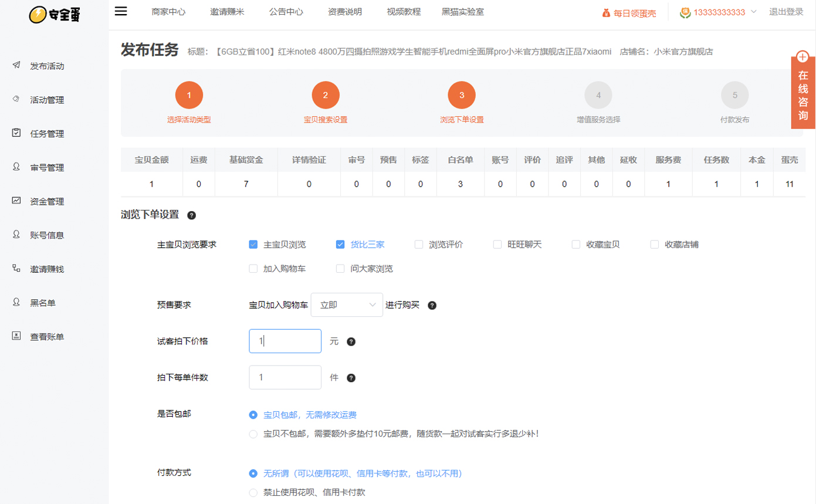Screen dimensions: 816x504
Task: Check the 加入购物车 checkbox
Action: pyautogui.click(x=253, y=269)
